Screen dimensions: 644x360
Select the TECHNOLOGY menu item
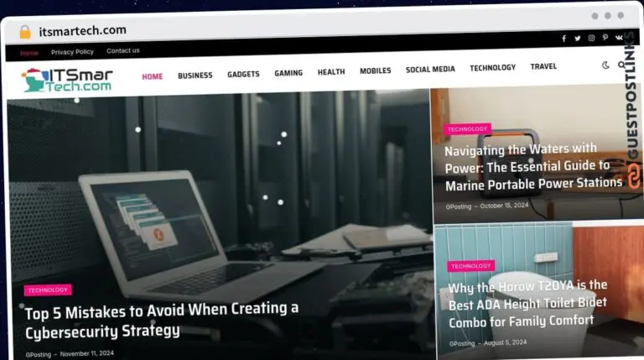(493, 67)
